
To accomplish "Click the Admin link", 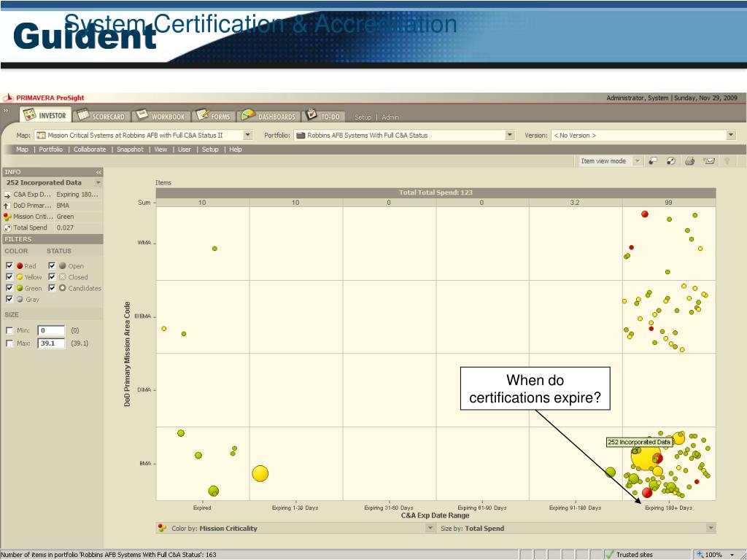I will (x=390, y=117).
